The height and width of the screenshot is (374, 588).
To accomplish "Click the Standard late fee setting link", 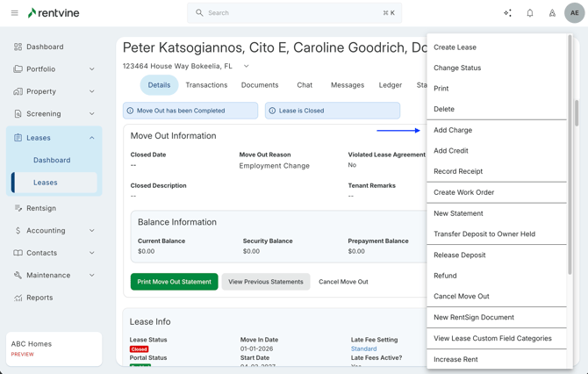I will pos(363,349).
